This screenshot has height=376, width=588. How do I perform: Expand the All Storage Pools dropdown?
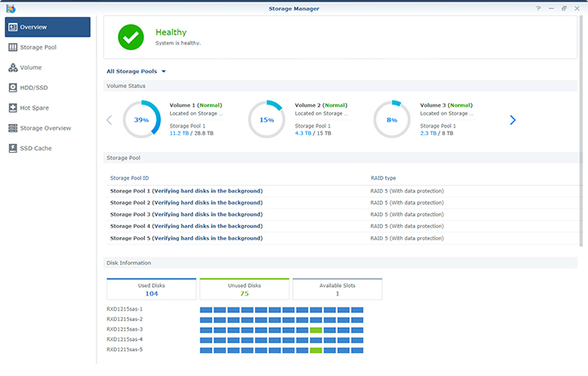coord(136,71)
